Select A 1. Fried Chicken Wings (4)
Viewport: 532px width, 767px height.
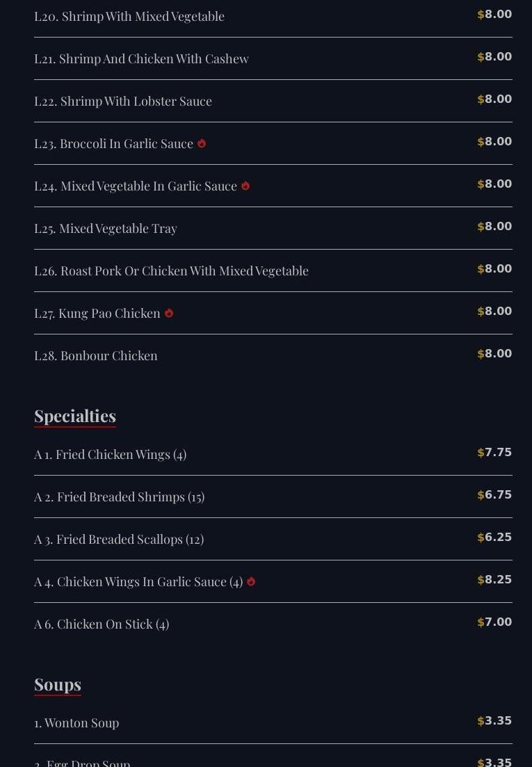click(110, 454)
